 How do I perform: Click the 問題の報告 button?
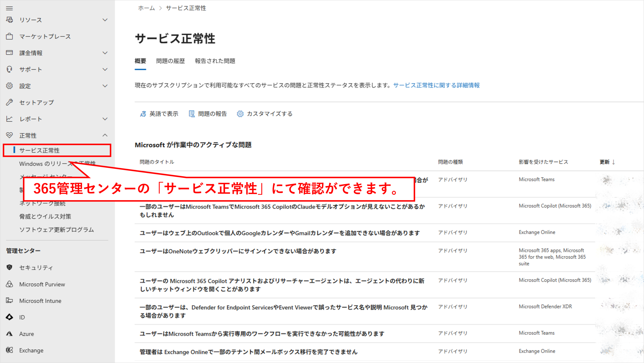click(208, 114)
